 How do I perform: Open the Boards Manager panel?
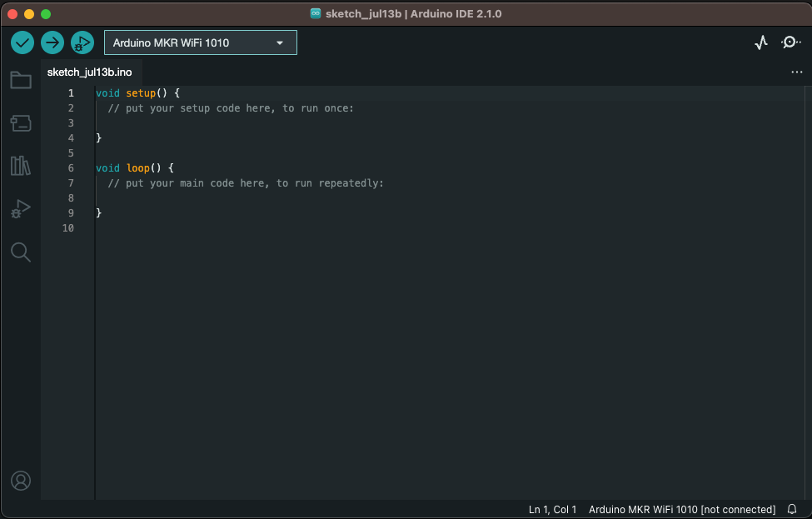click(20, 122)
